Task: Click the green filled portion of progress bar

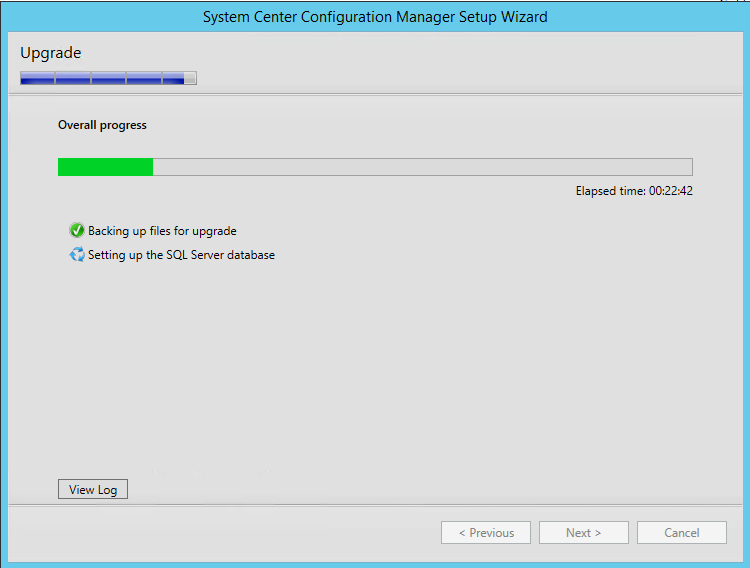Action: [105, 167]
